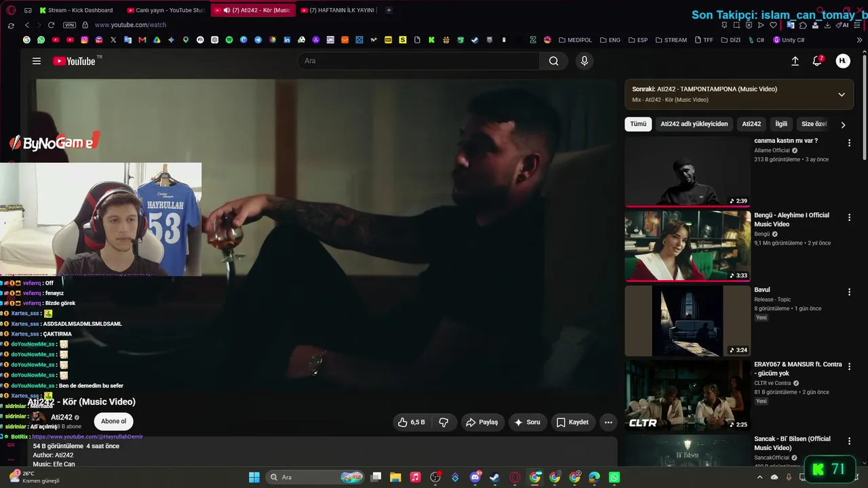Open options menu for Sancak - Bi' Bilsen
Image resolution: width=868 pixels, height=488 pixels.
coord(849,441)
